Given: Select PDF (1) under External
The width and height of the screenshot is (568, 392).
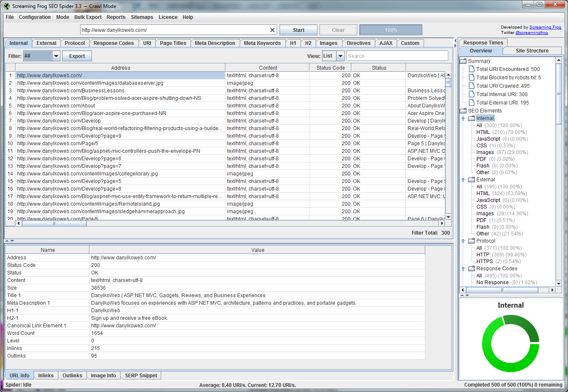Looking at the screenshot, I should coord(495,220).
